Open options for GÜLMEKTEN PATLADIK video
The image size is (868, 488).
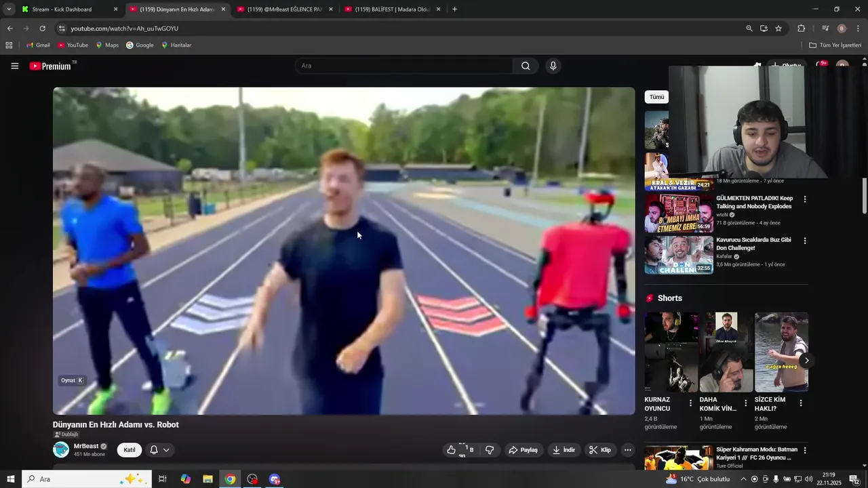point(805,199)
